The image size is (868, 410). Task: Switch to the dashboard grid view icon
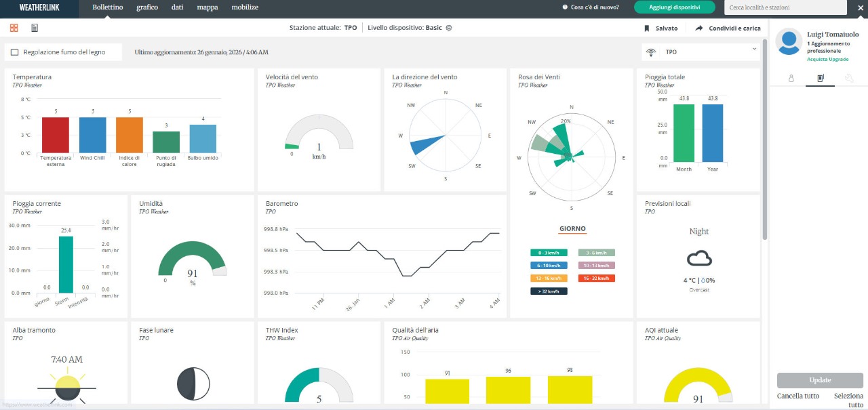14,28
